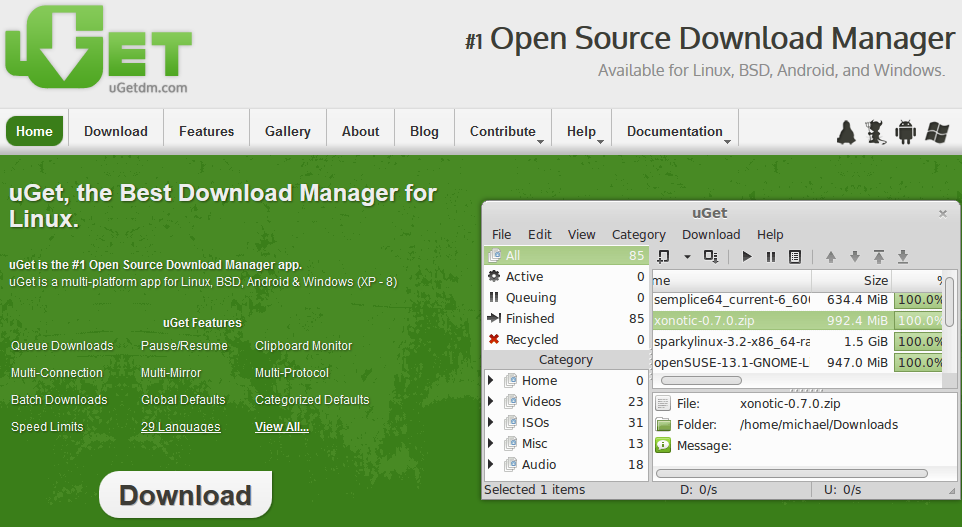
Task: Select the Queuing status row
Action: (x=566, y=298)
